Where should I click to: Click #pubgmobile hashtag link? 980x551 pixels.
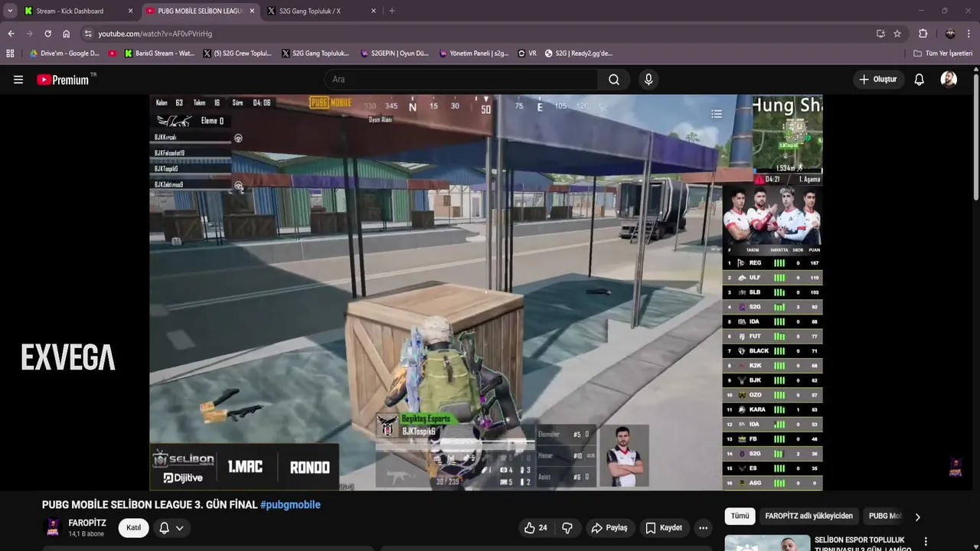[290, 505]
